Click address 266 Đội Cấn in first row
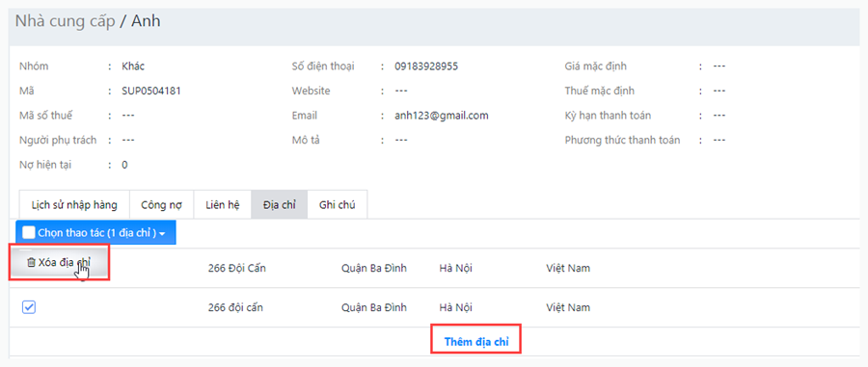Screen dimensions: 868x367 [x=237, y=269]
